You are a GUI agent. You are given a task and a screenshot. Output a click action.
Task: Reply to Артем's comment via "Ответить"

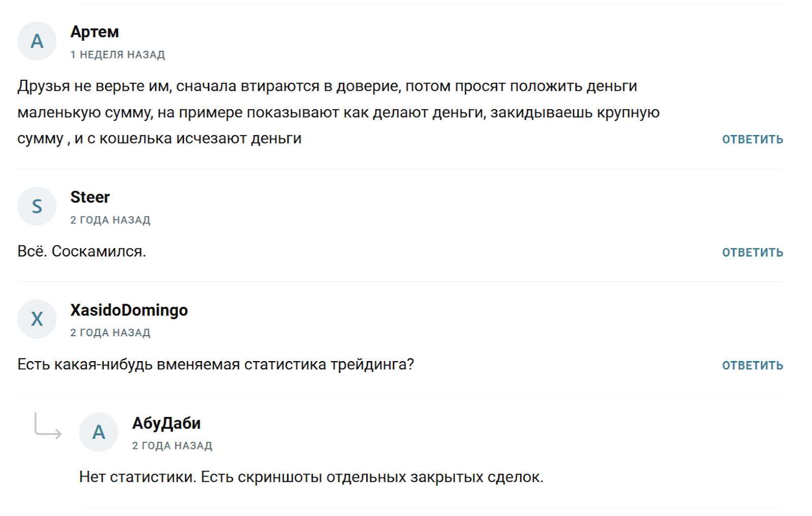[752, 139]
